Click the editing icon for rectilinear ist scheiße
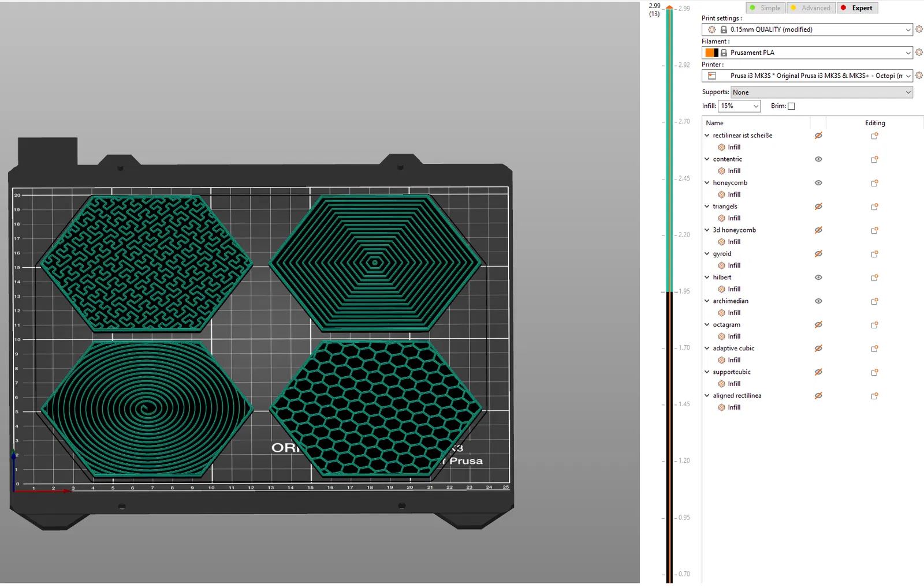Image resolution: width=924 pixels, height=588 pixels. [x=874, y=136]
